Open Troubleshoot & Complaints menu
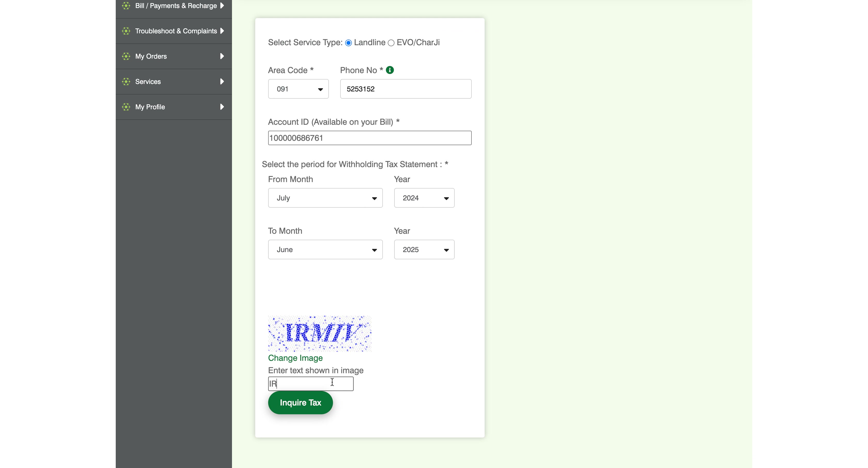This screenshot has height=468, width=868. tap(174, 31)
